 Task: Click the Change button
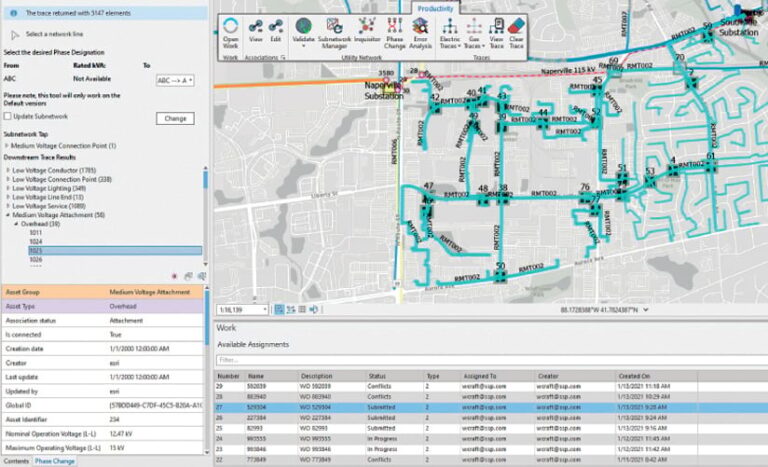coord(175,119)
